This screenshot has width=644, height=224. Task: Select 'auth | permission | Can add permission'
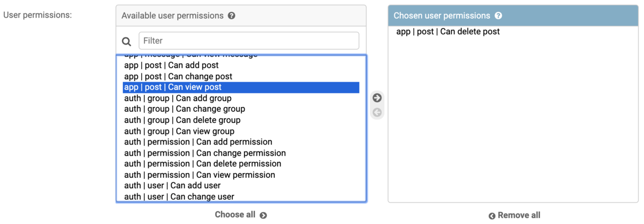coord(241,142)
